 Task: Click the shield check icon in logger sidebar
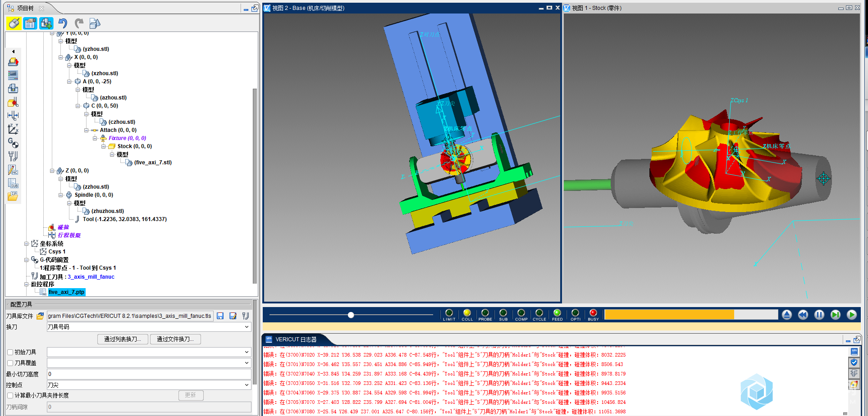click(854, 362)
